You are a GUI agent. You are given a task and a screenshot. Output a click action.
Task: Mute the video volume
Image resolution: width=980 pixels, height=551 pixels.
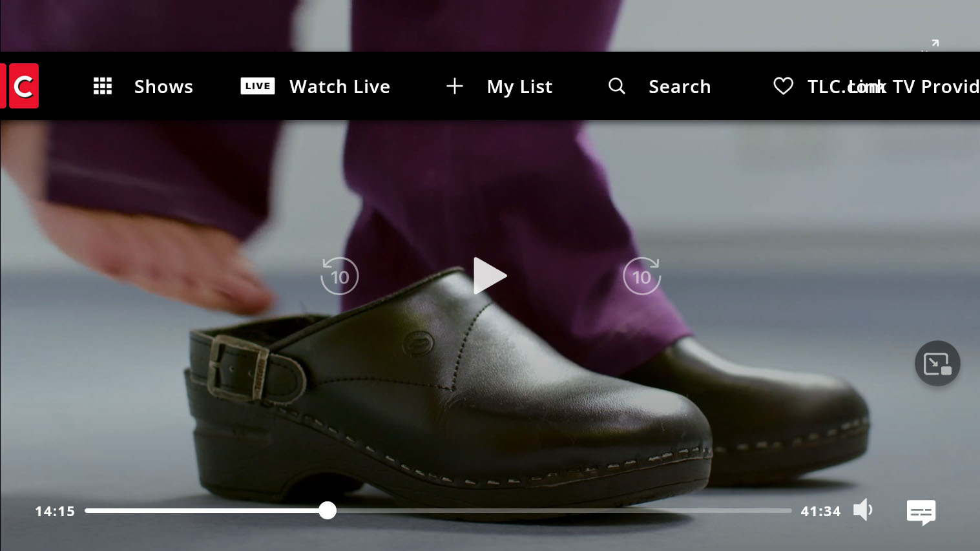pyautogui.click(x=862, y=510)
